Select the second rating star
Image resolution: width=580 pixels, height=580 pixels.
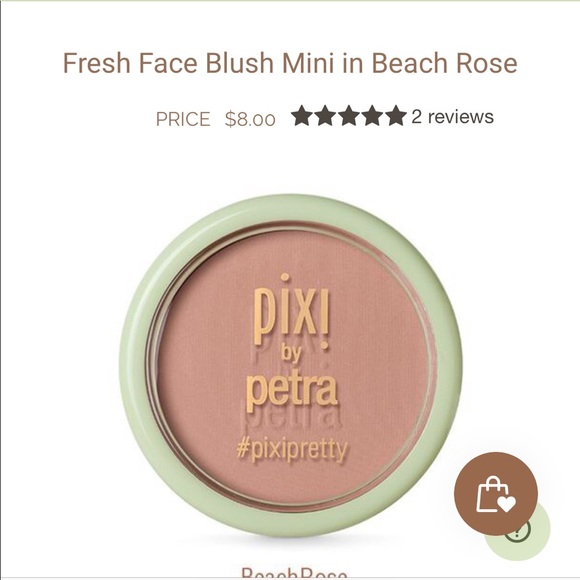point(326,115)
